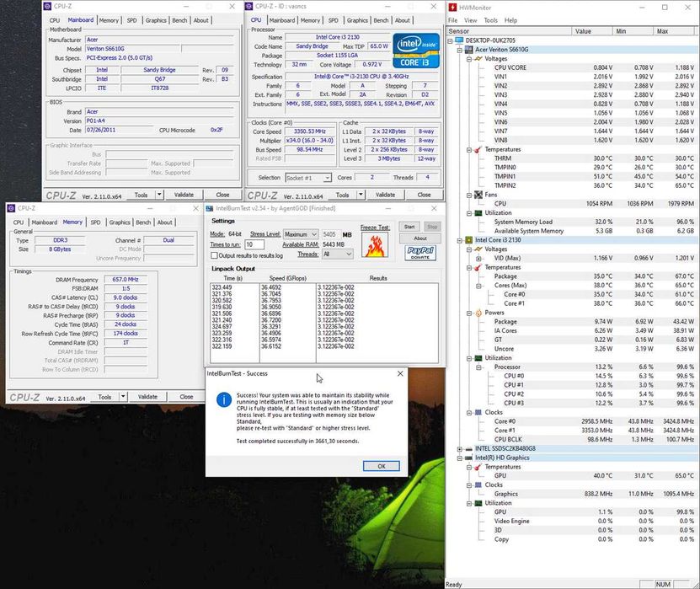700x589 pixels.
Task: Click the Times to run input field
Action: [254, 244]
